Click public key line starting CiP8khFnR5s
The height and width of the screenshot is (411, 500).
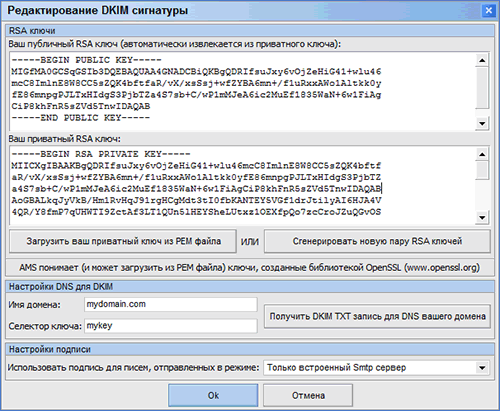pos(81,106)
